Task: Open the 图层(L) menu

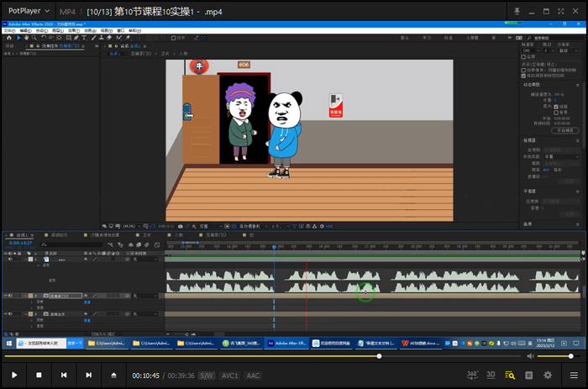Action: coord(57,31)
